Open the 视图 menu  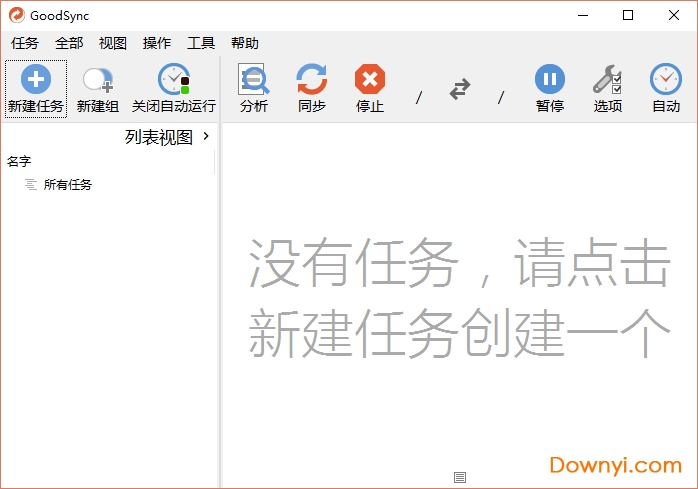113,43
